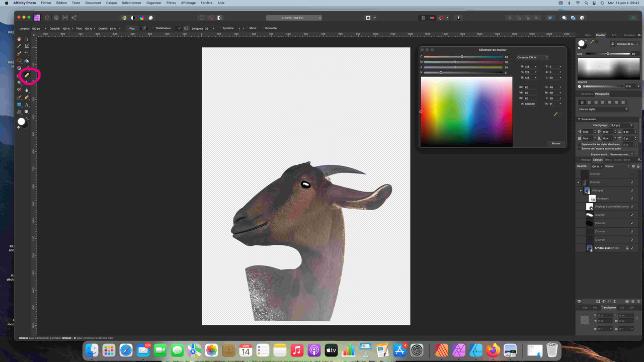Collapse the Groupe layer disclosure triangle
This screenshot has width=644, height=362.
pos(581,191)
